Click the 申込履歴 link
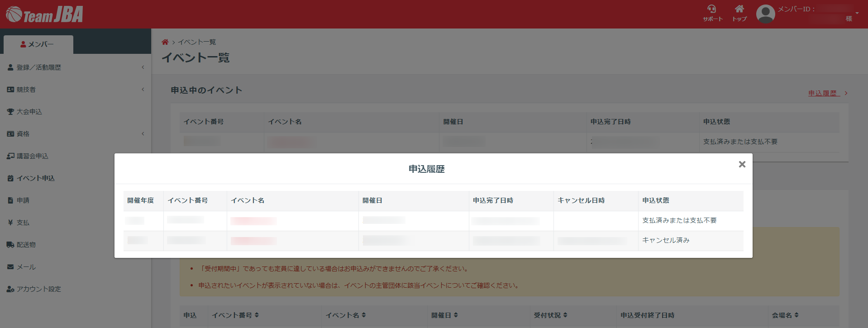Viewport: 868px width, 328px height. coord(824,93)
